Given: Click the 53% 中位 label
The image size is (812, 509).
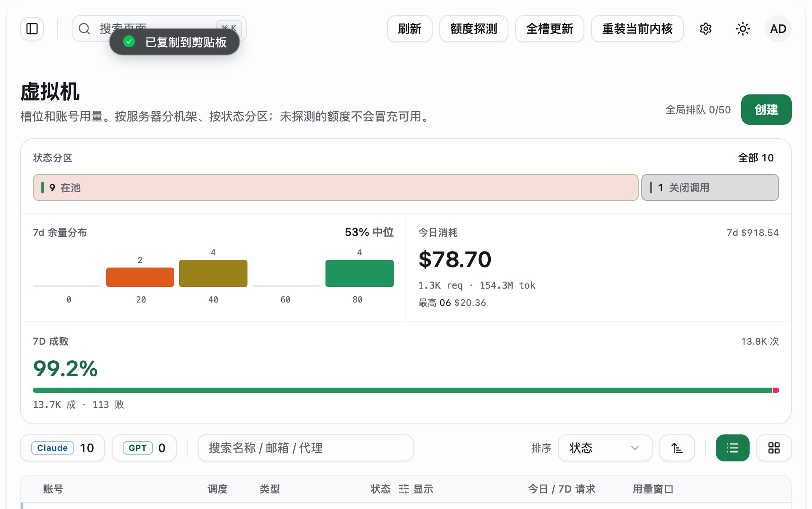Looking at the screenshot, I should (x=369, y=232).
